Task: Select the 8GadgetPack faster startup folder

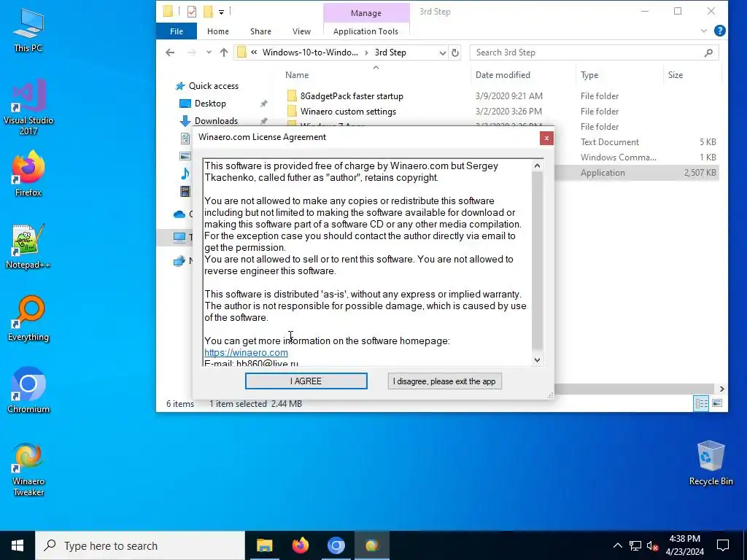Action: click(352, 96)
